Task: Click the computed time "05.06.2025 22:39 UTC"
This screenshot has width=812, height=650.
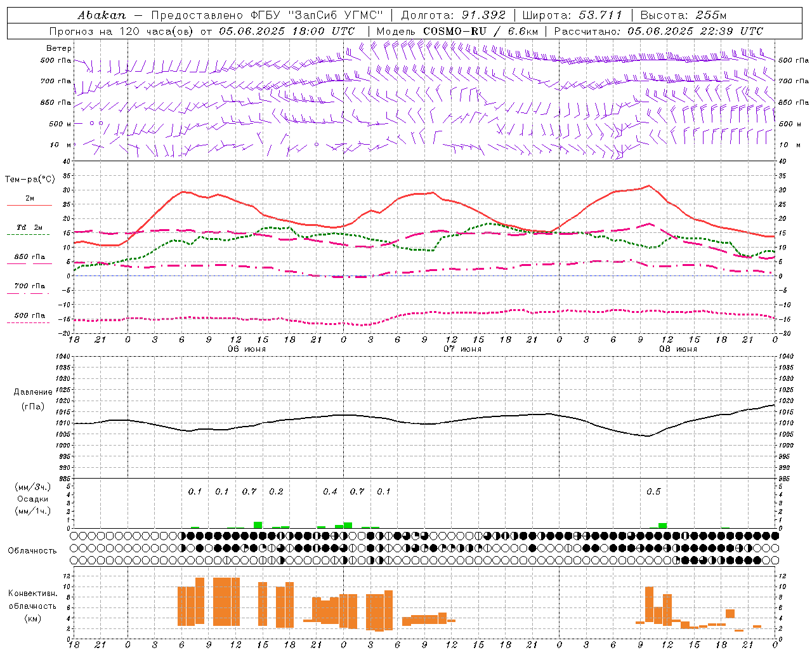Action: (695, 31)
